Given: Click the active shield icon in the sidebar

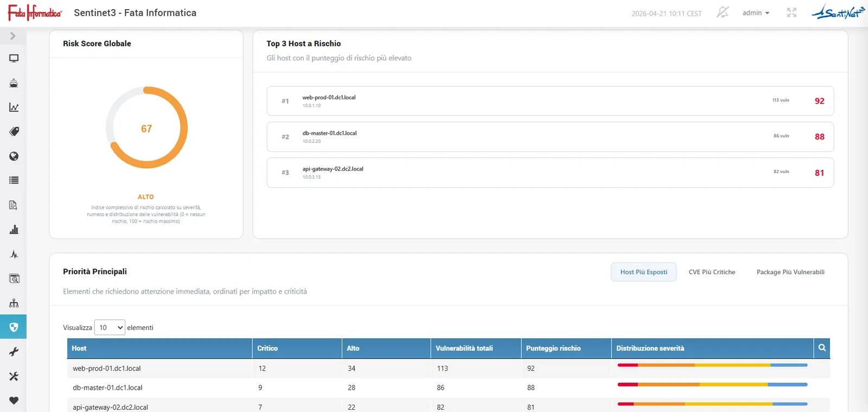Looking at the screenshot, I should (x=14, y=327).
